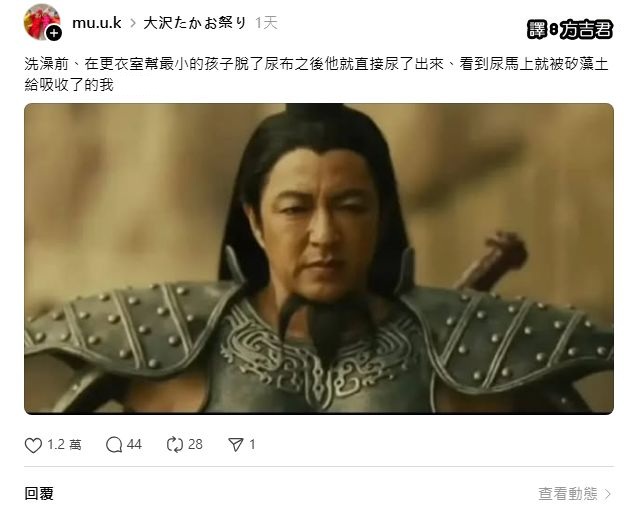This screenshot has height=520, width=638.
Task: Repost using the circular arrows icon
Action: [175, 445]
